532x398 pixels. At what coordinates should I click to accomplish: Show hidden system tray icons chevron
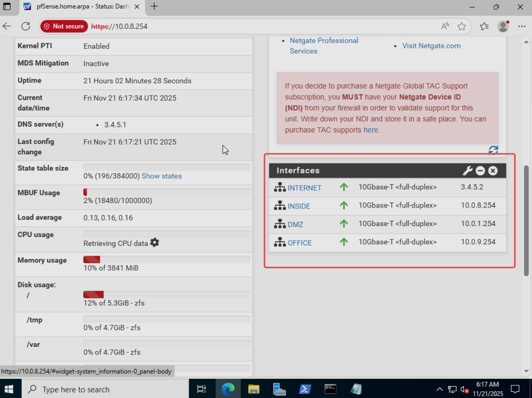[x=439, y=389]
